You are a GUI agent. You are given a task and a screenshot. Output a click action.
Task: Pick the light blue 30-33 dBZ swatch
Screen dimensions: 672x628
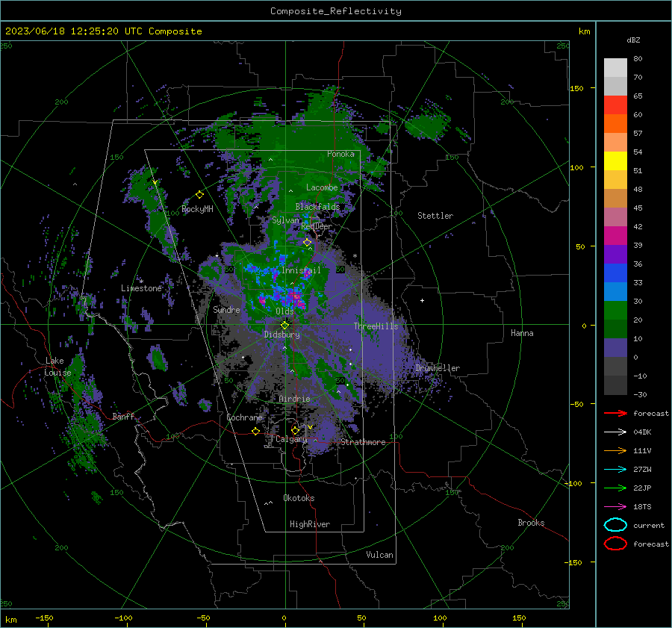tap(615, 291)
